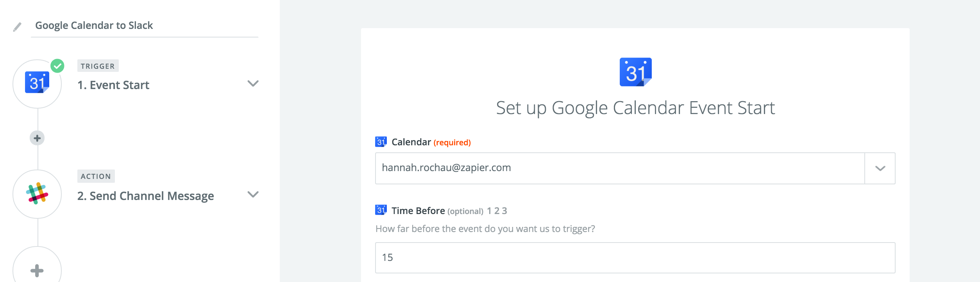The height and width of the screenshot is (282, 980).
Task: Open the 2. Send Channel Message step
Action: [145, 196]
